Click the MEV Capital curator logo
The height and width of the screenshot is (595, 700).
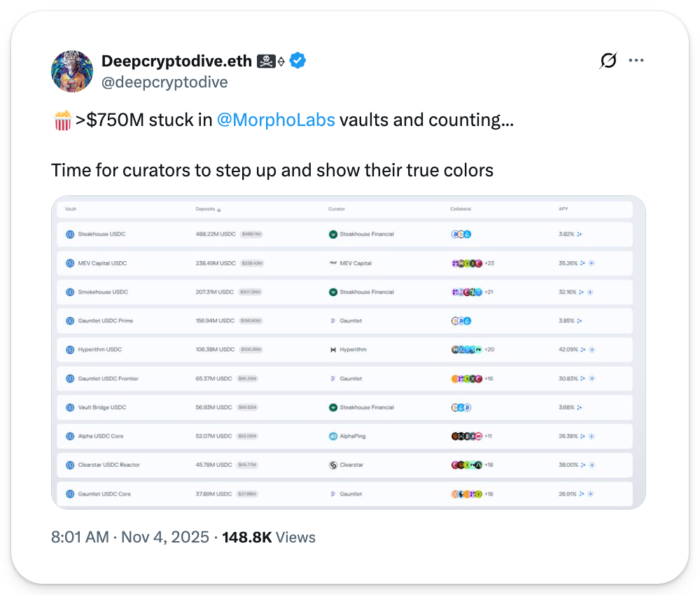tap(333, 263)
